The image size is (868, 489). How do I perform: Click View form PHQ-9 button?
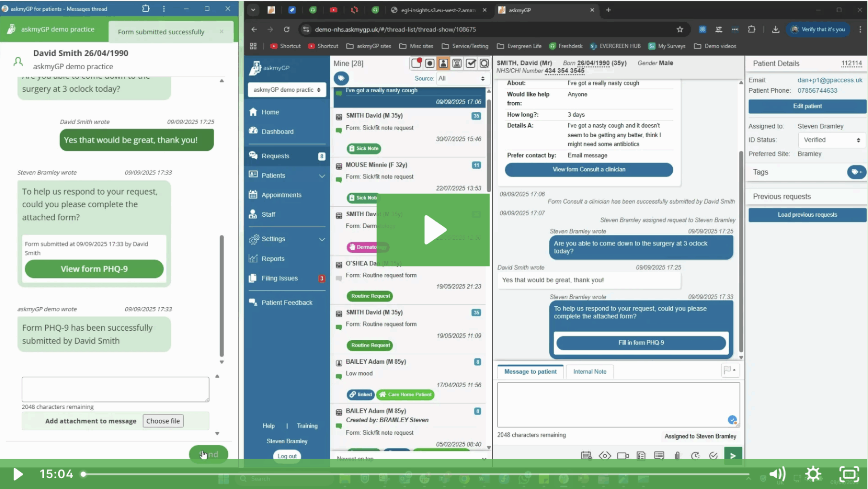pyautogui.click(x=94, y=269)
